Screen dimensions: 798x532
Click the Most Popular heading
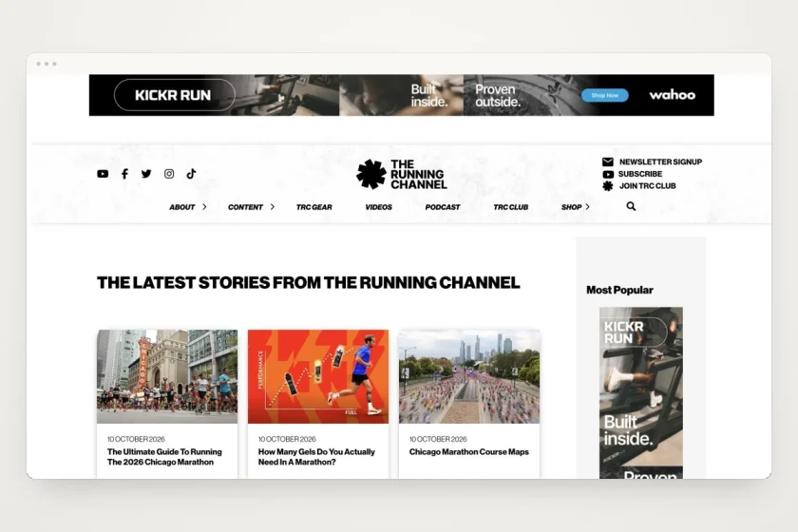click(x=619, y=290)
